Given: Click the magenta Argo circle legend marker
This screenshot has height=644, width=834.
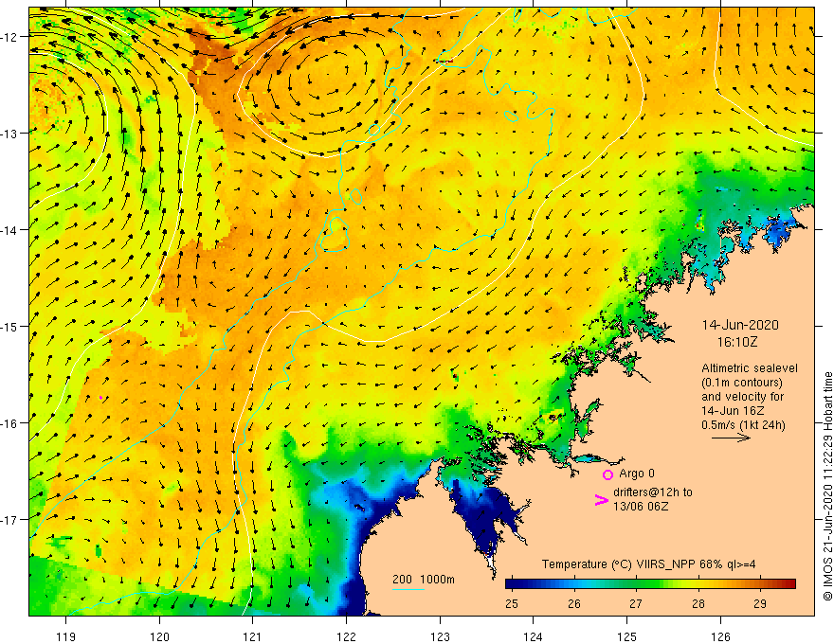Looking at the screenshot, I should pos(607,474).
